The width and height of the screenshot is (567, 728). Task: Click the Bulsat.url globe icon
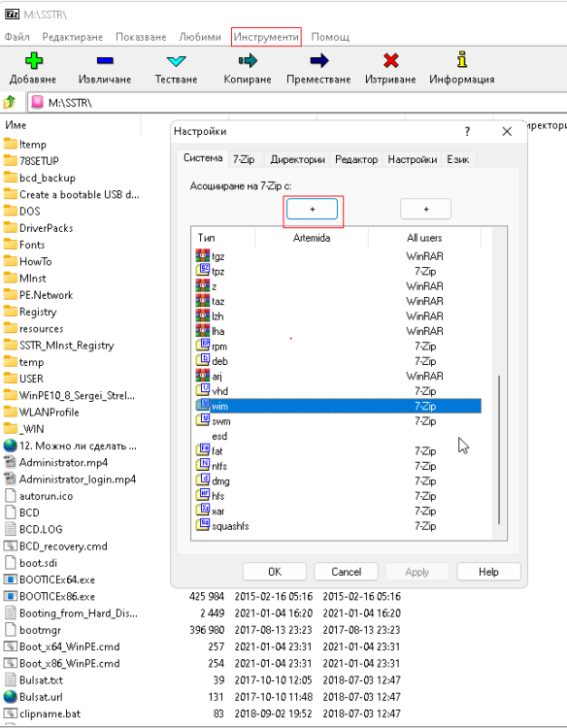tap(11, 696)
